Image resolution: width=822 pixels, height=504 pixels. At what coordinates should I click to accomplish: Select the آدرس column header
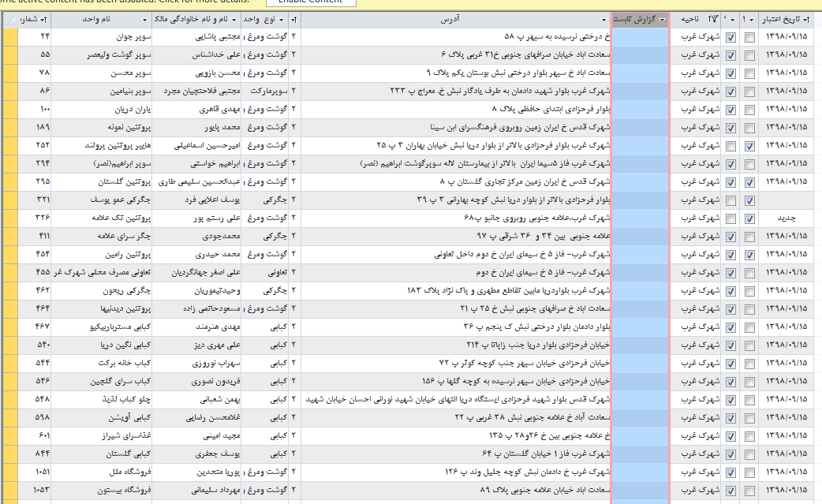[455, 20]
